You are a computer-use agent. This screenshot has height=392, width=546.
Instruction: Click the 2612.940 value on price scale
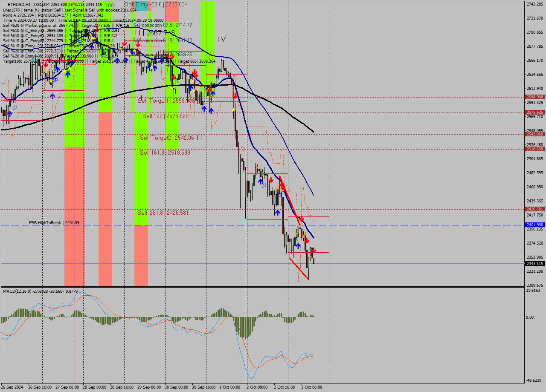[535, 88]
